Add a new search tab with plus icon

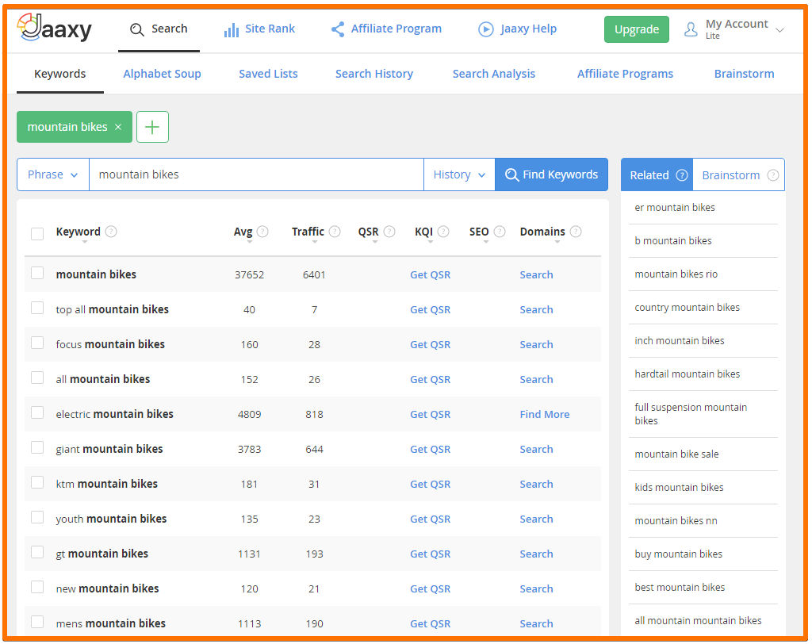(152, 127)
